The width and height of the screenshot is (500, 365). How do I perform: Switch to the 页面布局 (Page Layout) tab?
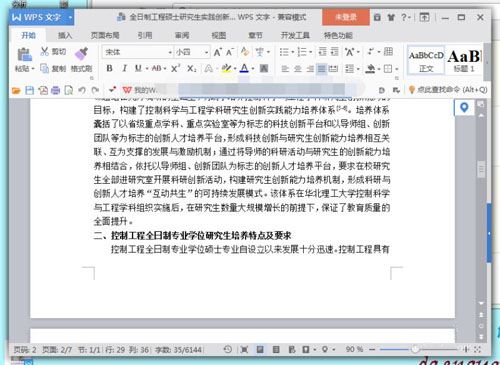click(x=105, y=35)
